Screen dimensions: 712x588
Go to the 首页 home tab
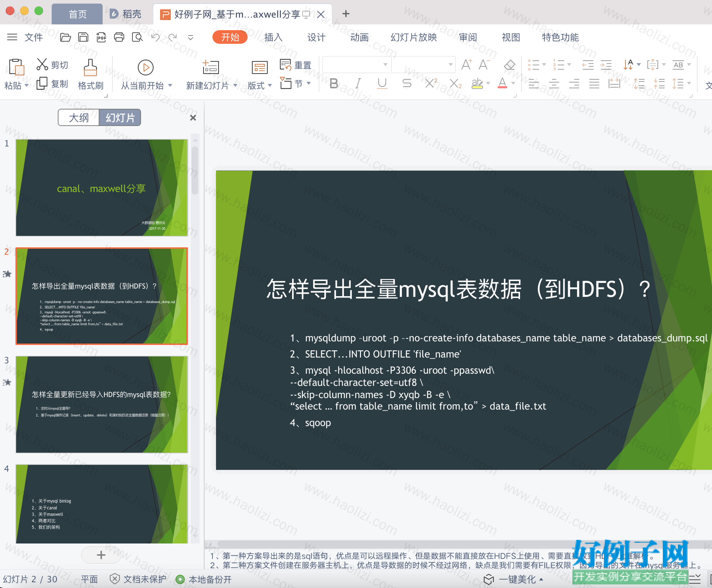click(78, 14)
